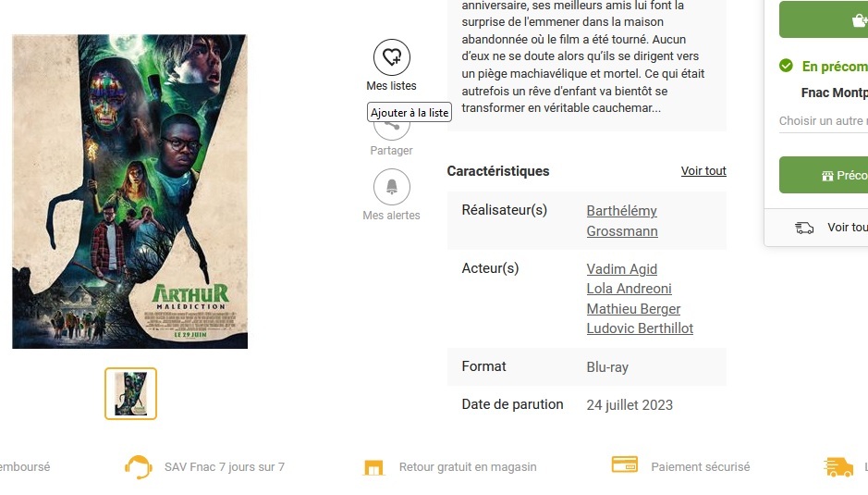Click the green Préco store button

coord(824,175)
